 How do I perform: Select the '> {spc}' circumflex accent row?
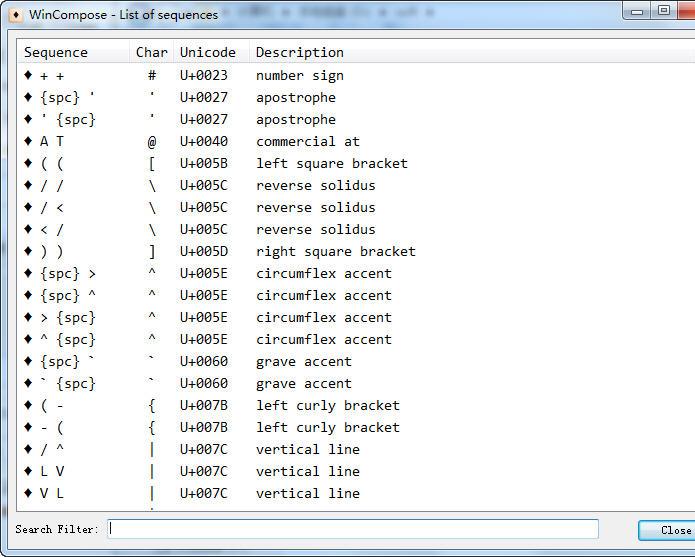pos(356,317)
